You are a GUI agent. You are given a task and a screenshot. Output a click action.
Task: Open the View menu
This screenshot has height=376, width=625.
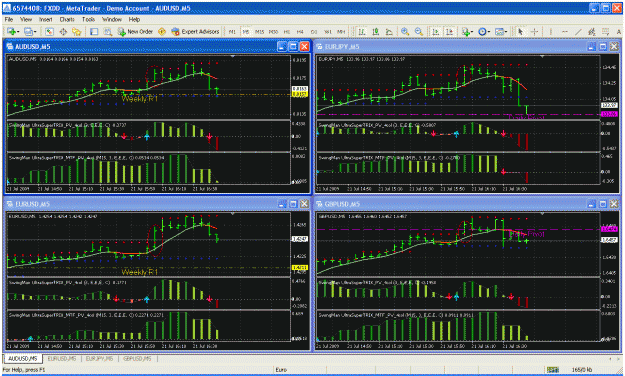(26, 19)
